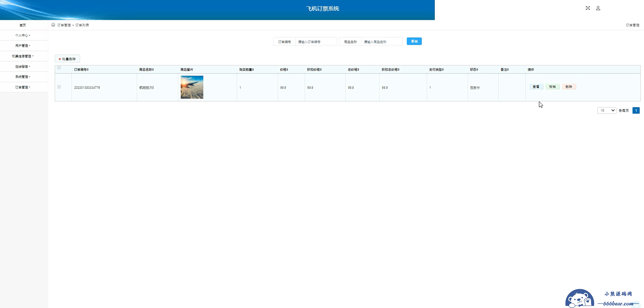
Task: Sort by 订单编号 column arrows
Action: [88, 69]
